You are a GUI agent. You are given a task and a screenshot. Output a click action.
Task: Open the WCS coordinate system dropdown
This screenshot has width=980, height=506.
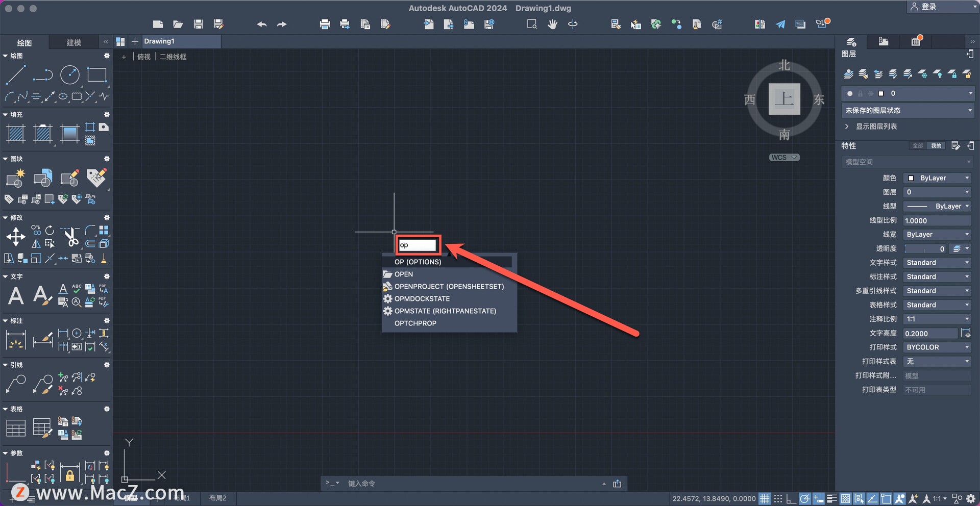point(785,157)
